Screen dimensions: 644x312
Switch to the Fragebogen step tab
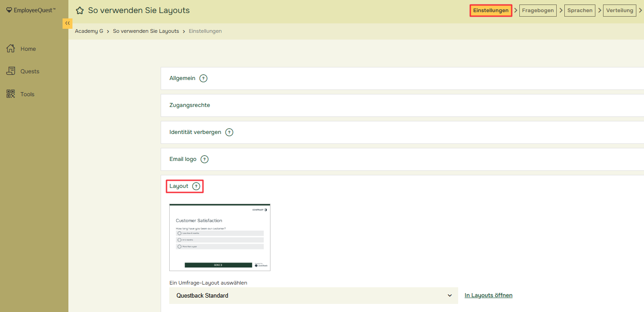tap(538, 10)
